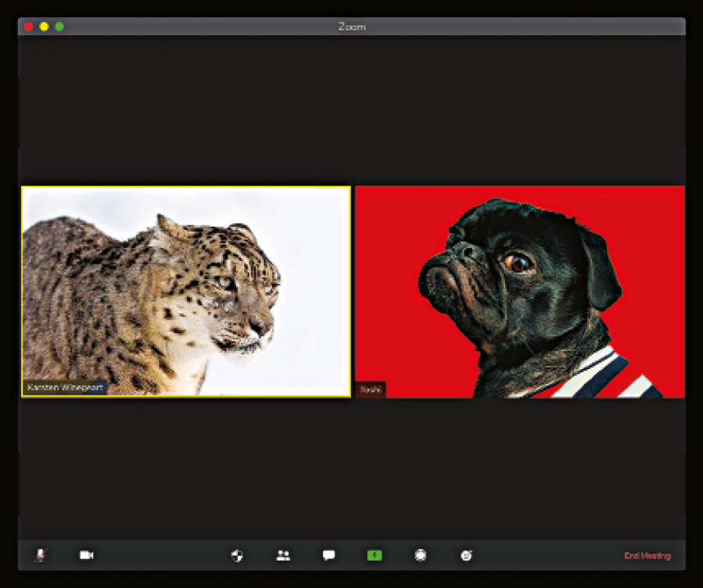Select the snow leopard video tile

[185, 291]
